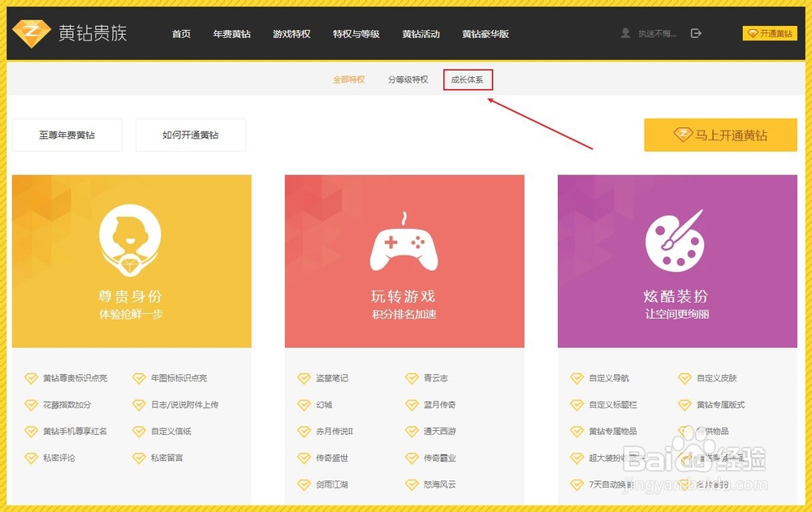Viewport: 812px width, 512px height.
Task: Open the 剑雨江湖 game link
Action: click(x=332, y=484)
